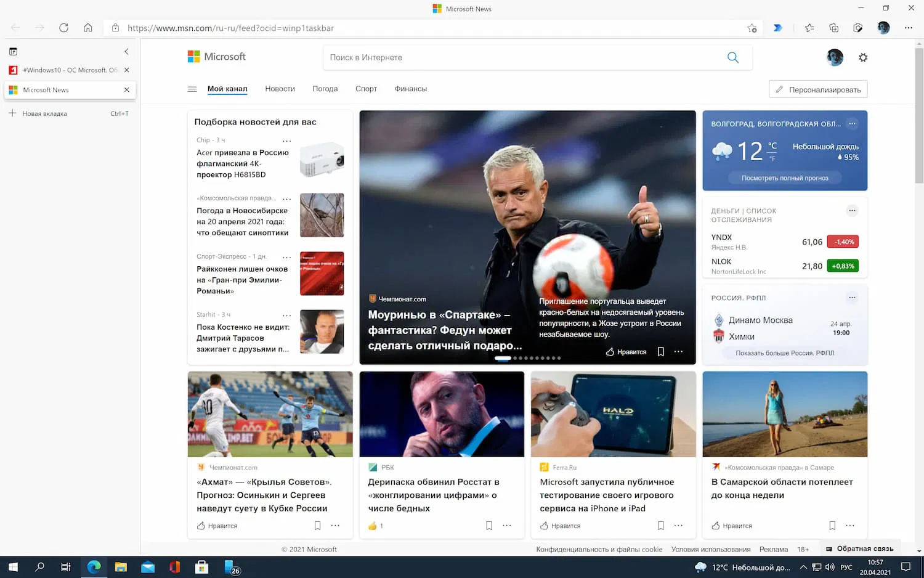Open options for Костенко article
Image resolution: width=924 pixels, height=578 pixels.
286,315
